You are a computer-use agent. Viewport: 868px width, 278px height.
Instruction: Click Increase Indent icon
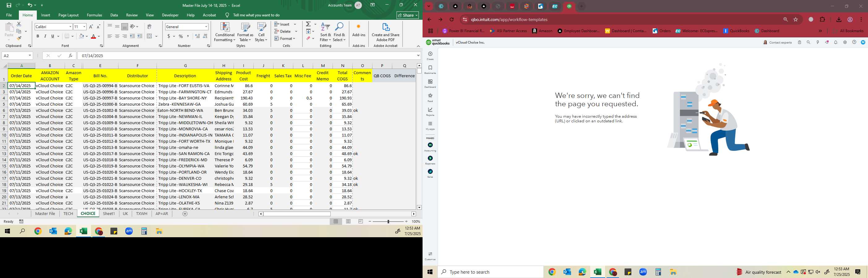[x=140, y=36]
